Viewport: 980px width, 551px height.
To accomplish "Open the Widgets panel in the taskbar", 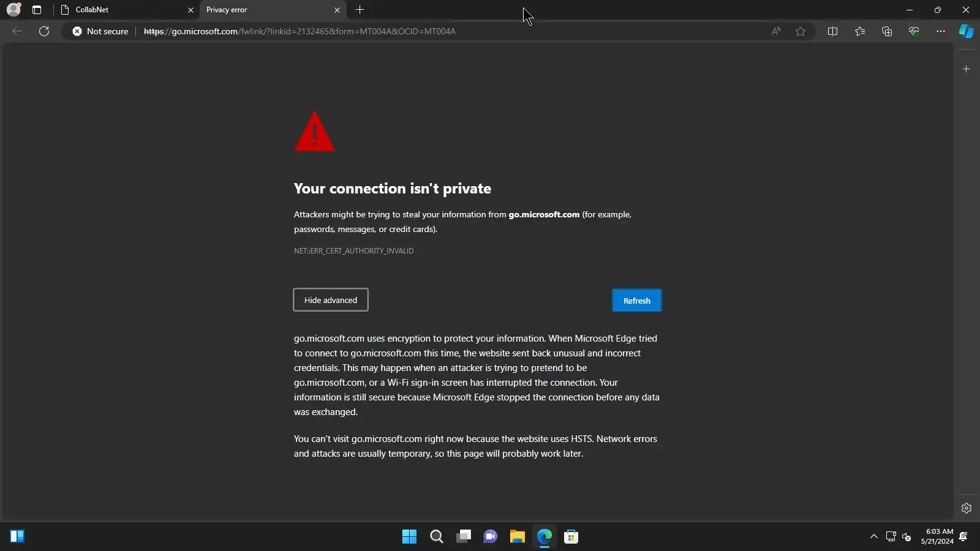I will click(17, 537).
